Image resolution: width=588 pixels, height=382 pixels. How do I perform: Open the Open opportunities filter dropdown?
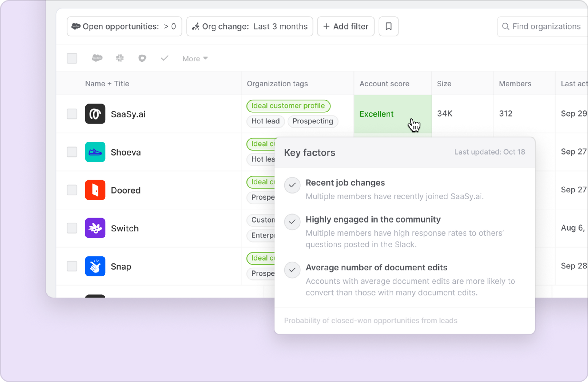(x=124, y=26)
